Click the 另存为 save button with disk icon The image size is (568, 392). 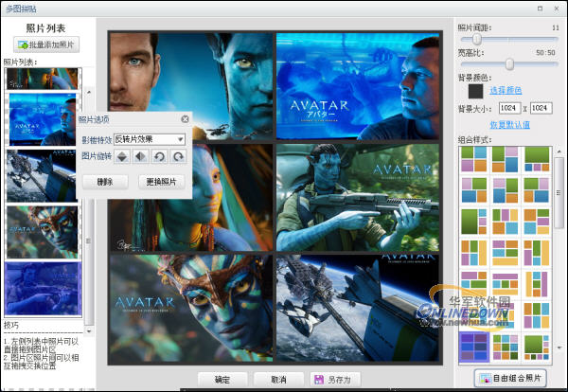331,380
